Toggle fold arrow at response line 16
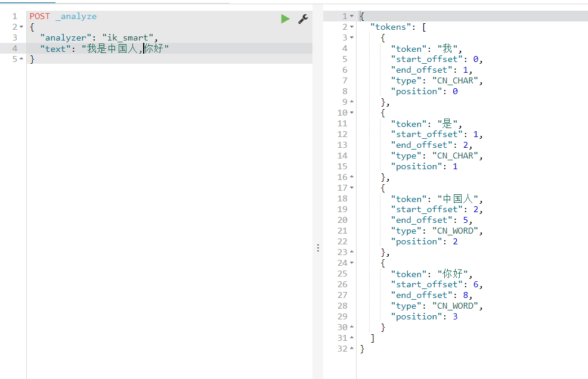 [x=352, y=177]
